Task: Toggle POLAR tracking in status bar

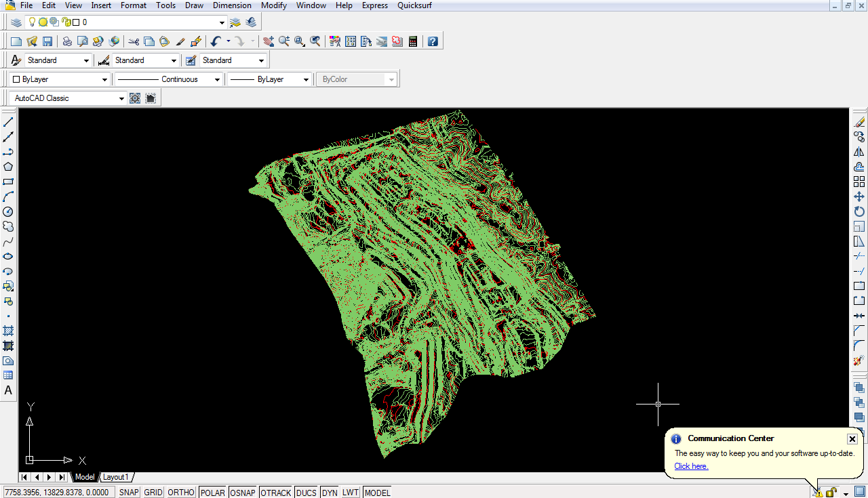Action: (213, 493)
